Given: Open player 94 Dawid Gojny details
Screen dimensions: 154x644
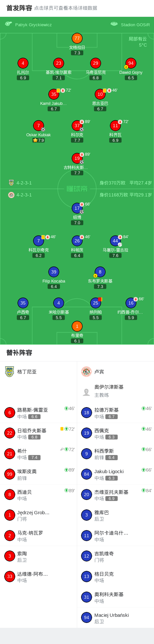Looking at the screenshot, I should tap(131, 63).
